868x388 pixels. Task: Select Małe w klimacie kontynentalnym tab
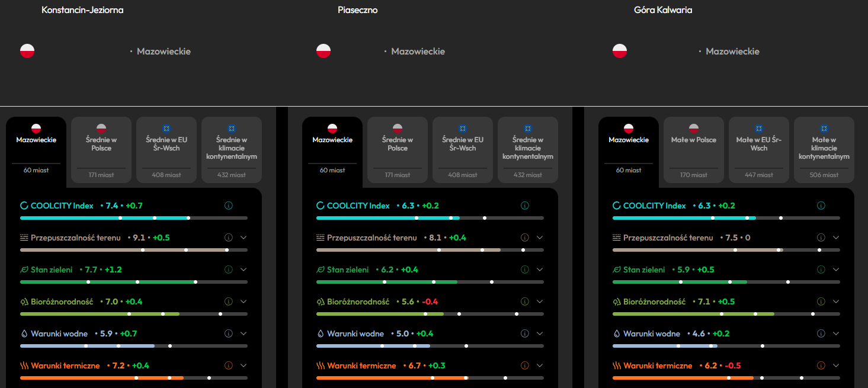click(824, 150)
